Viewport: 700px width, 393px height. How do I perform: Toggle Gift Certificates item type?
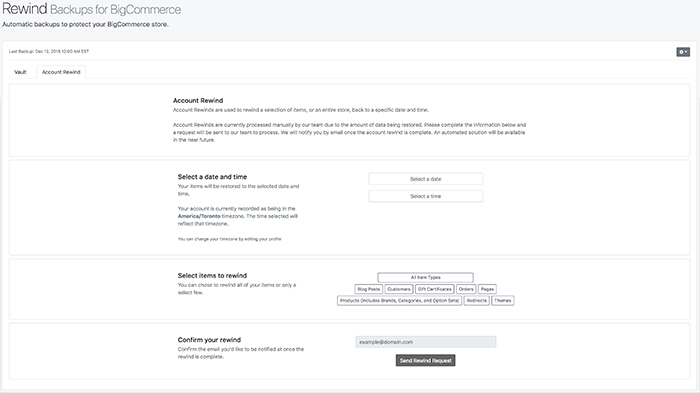pos(434,289)
